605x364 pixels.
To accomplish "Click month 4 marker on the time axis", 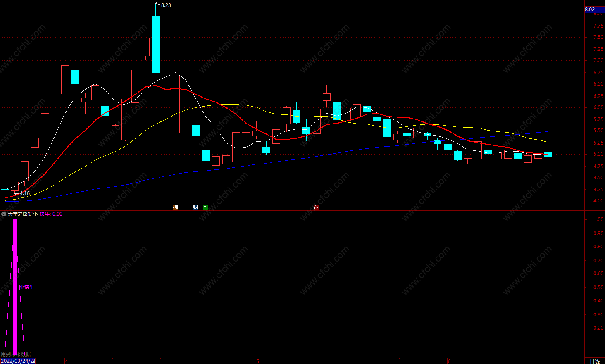I will (x=66, y=362).
